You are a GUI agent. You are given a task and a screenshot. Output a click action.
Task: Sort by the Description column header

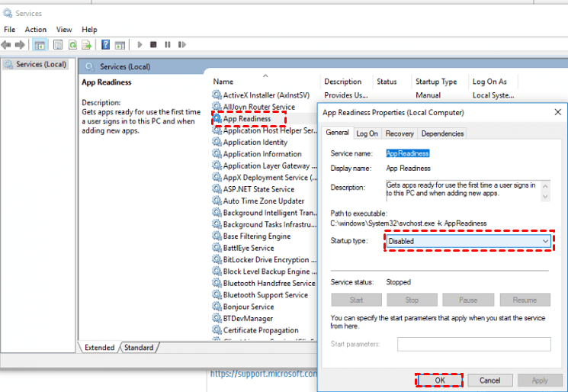(x=342, y=82)
